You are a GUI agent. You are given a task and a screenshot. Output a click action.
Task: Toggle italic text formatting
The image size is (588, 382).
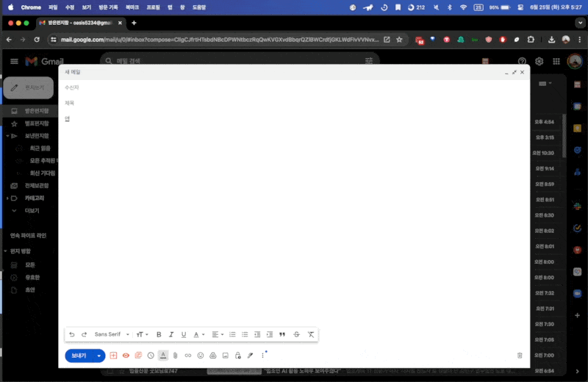(171, 334)
